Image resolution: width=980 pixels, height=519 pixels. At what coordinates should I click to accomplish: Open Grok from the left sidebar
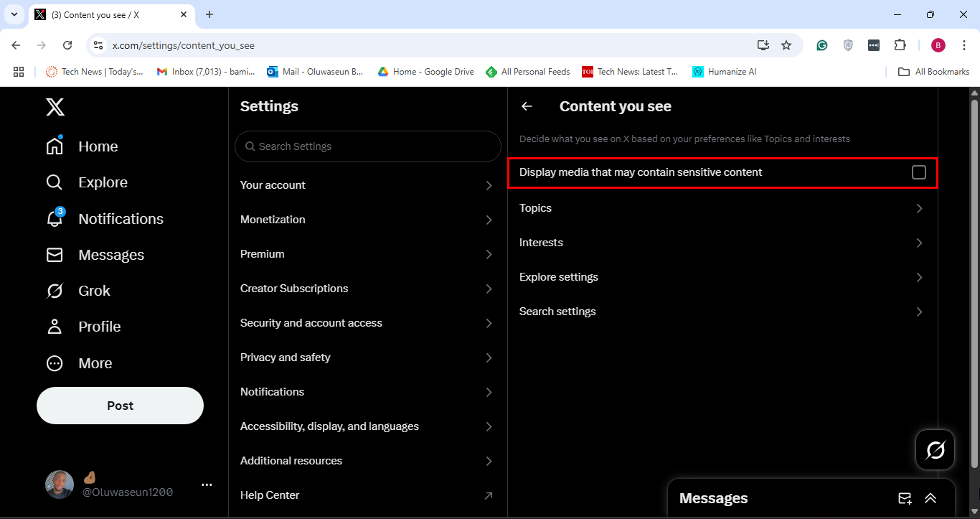55,291
